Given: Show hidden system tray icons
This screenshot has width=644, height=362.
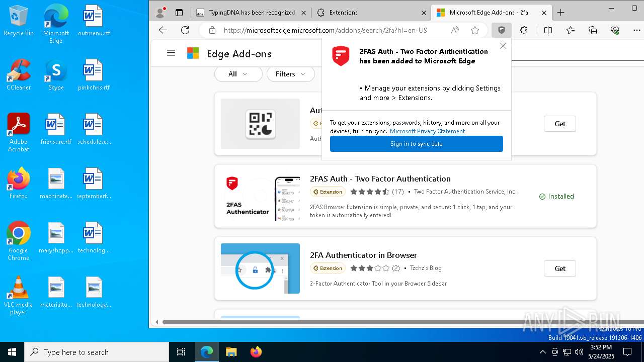Looking at the screenshot, I should click(x=542, y=352).
